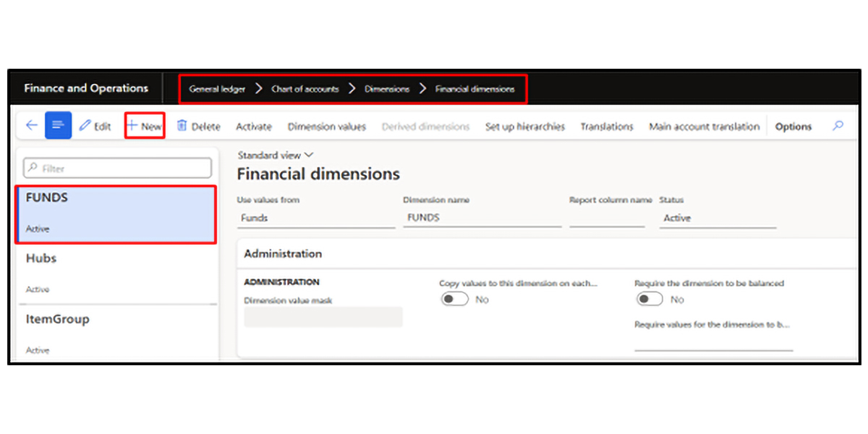Open Dimension values
Screen dimensions: 868x434
pyautogui.click(x=326, y=127)
